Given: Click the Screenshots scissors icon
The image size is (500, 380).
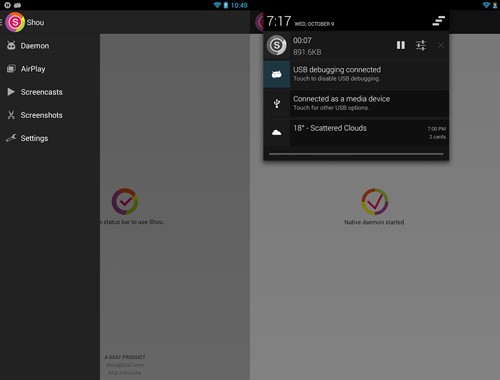Looking at the screenshot, I should pyautogui.click(x=11, y=115).
